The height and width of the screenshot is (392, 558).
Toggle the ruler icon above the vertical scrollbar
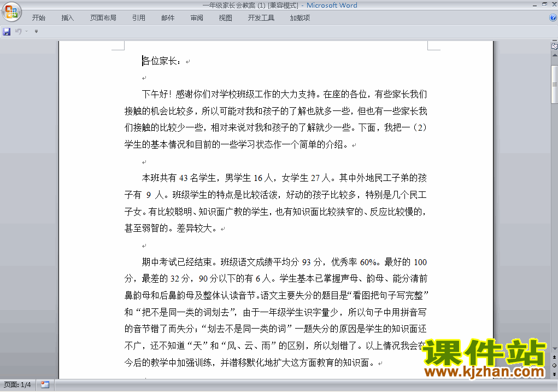point(554,46)
